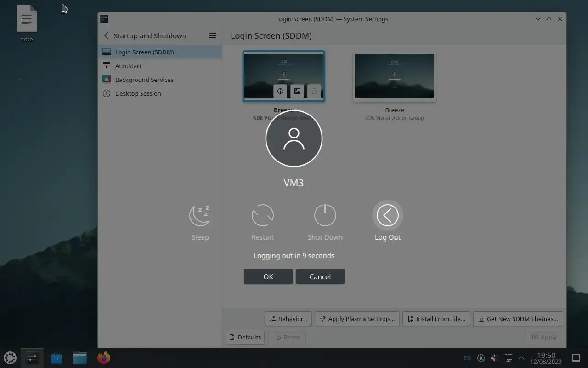Select the first Breeze theme thumbnail
588x368 pixels.
[x=284, y=76]
